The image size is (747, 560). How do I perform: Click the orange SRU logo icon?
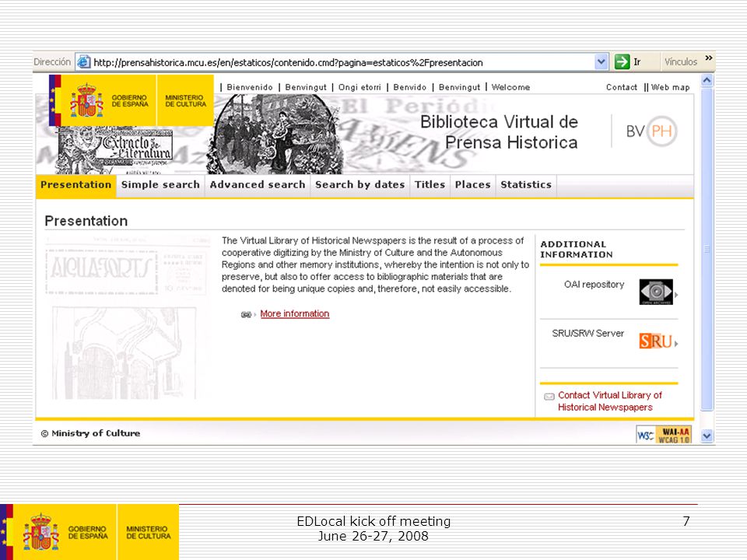tap(655, 341)
